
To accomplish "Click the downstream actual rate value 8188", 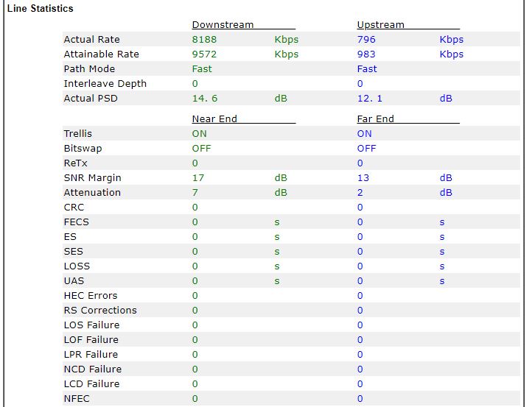I will click(x=204, y=40).
